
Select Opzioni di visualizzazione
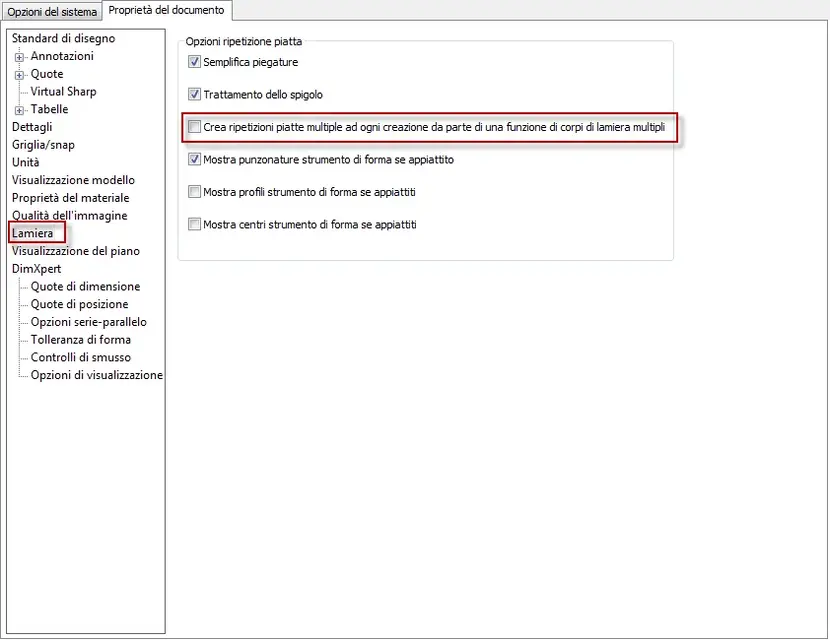[x=96, y=375]
